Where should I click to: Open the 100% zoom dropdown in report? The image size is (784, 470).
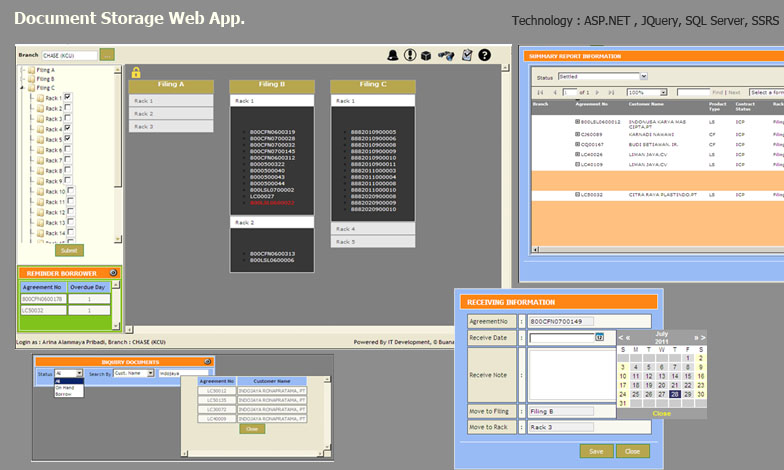coord(648,92)
